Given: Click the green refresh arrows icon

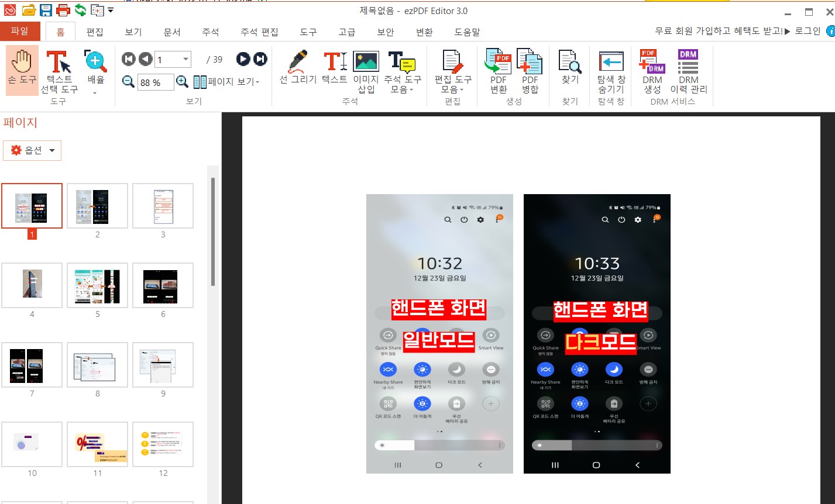Looking at the screenshot, I should tap(80, 11).
